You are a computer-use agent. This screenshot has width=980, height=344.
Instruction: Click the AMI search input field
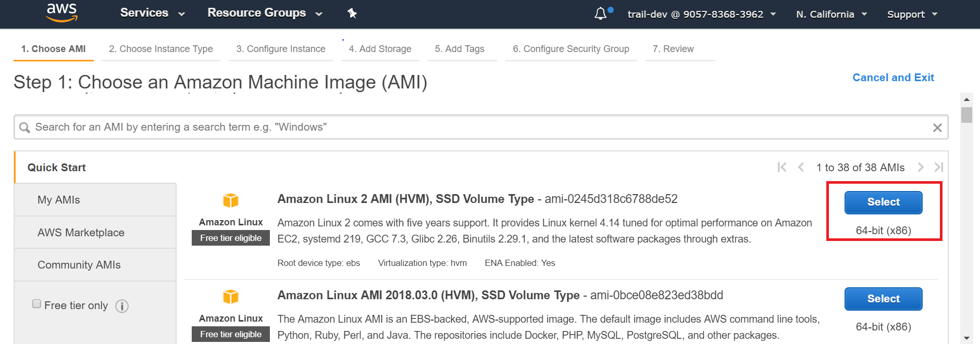click(469, 128)
